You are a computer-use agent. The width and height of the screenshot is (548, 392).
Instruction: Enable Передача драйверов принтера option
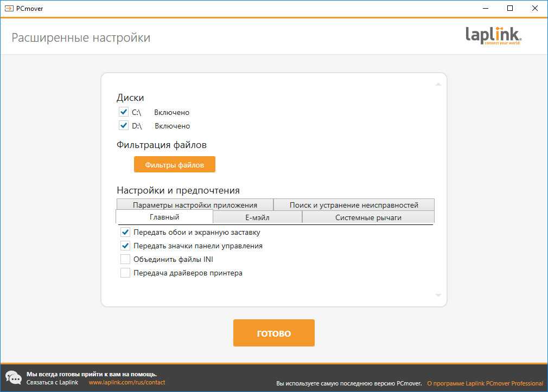(x=125, y=273)
